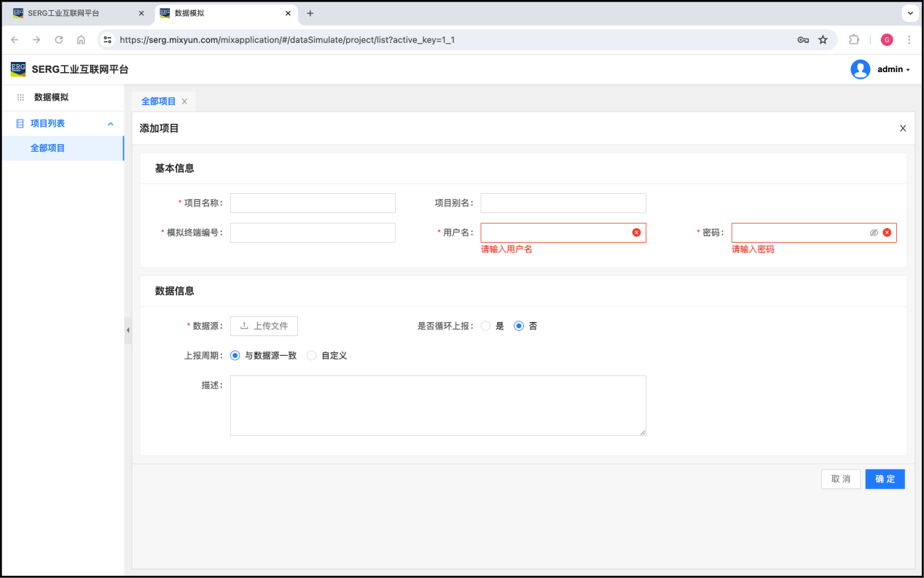Click the red clear icon in 密码 field

(x=887, y=233)
